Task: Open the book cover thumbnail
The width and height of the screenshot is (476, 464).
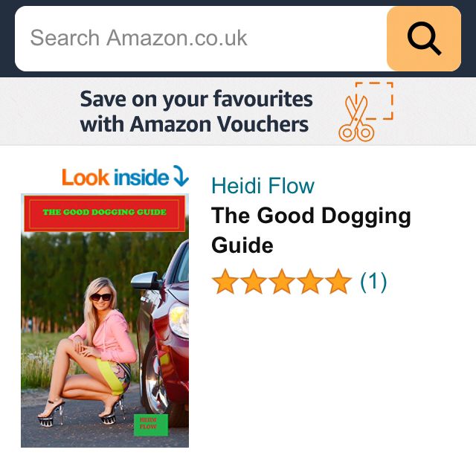Action: 105,320
